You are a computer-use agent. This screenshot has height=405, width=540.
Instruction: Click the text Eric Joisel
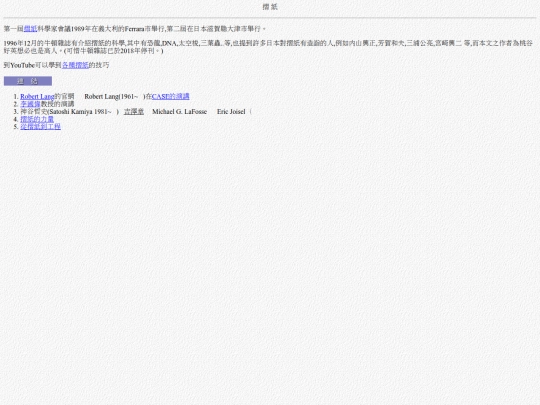pyautogui.click(x=231, y=112)
